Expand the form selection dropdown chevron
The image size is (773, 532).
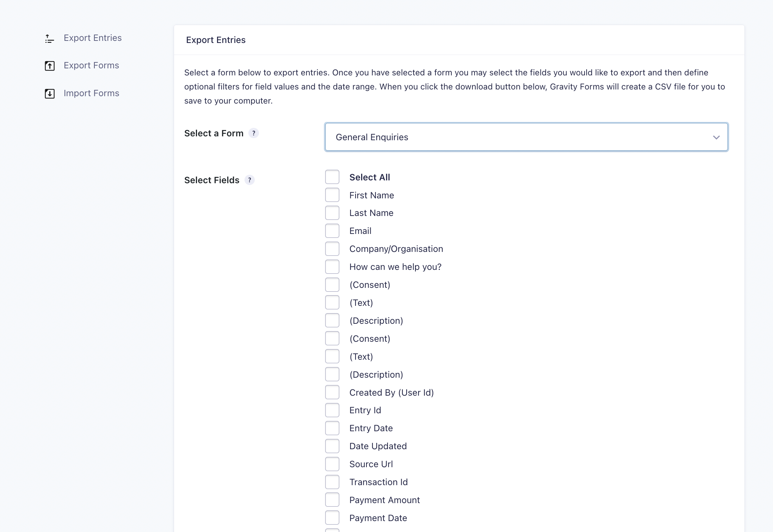tap(717, 137)
